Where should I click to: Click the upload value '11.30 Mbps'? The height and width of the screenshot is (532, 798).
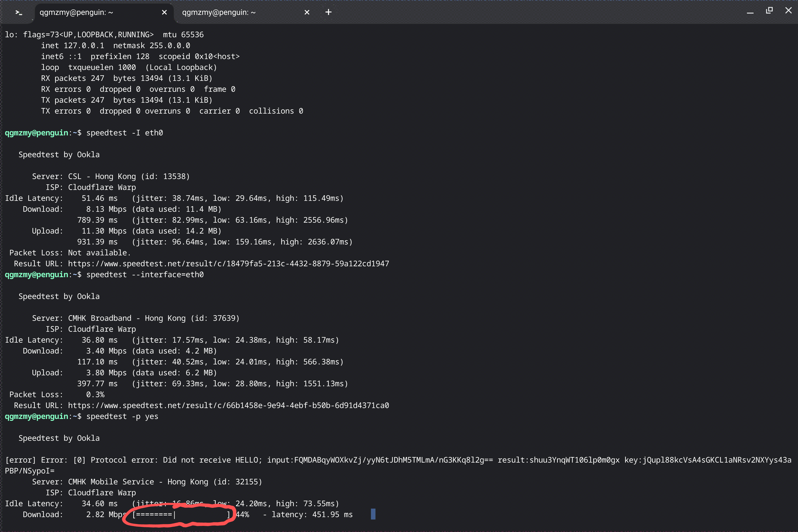tap(104, 231)
